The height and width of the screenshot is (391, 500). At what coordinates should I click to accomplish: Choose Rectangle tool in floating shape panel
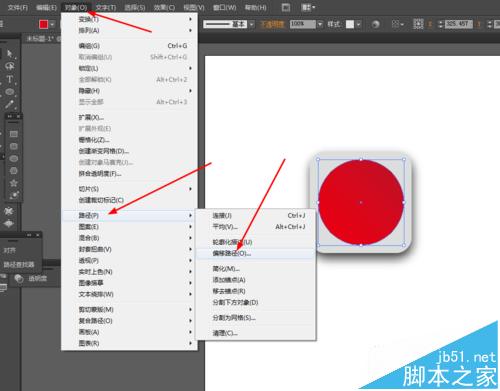click(14, 134)
